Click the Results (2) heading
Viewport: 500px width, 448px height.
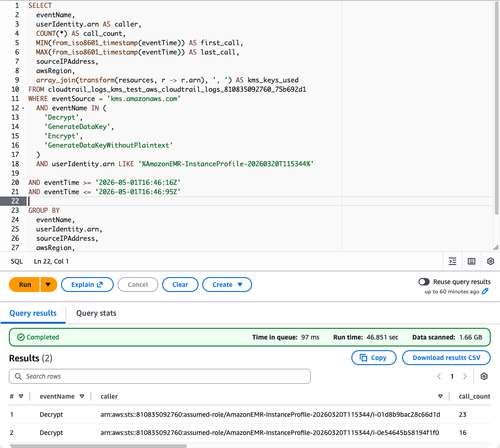31,358
